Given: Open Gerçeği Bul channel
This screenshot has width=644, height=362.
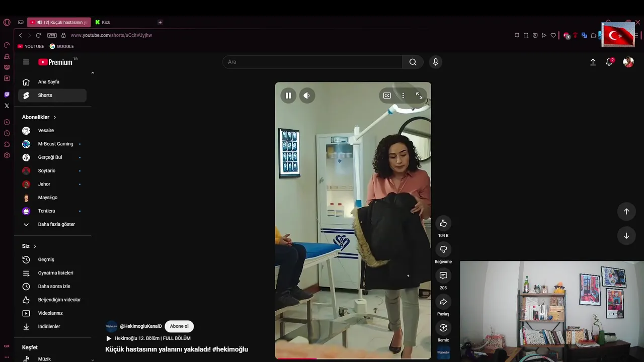Looking at the screenshot, I should pyautogui.click(x=52, y=157).
